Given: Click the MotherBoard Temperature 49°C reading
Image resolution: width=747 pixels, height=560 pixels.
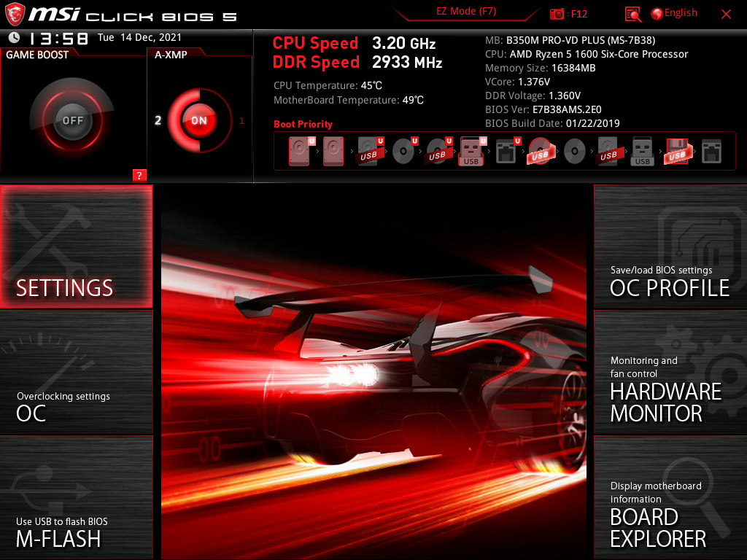Looking at the screenshot, I should pos(348,100).
